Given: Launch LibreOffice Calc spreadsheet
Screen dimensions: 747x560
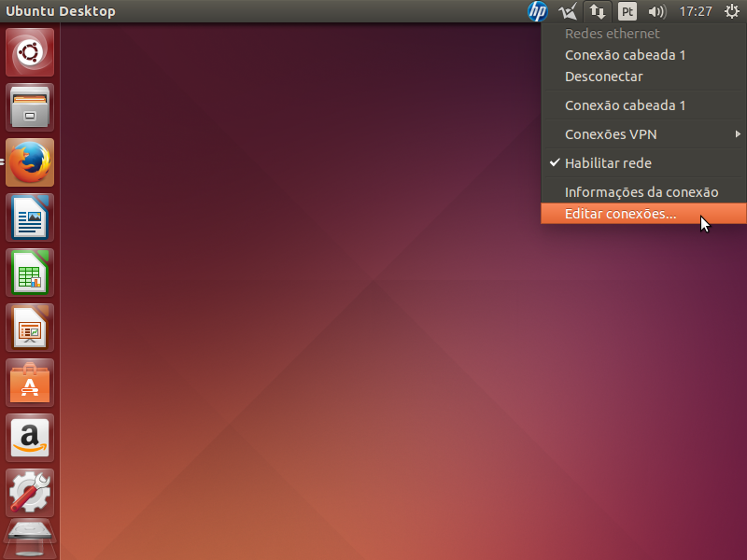Looking at the screenshot, I should tap(30, 273).
